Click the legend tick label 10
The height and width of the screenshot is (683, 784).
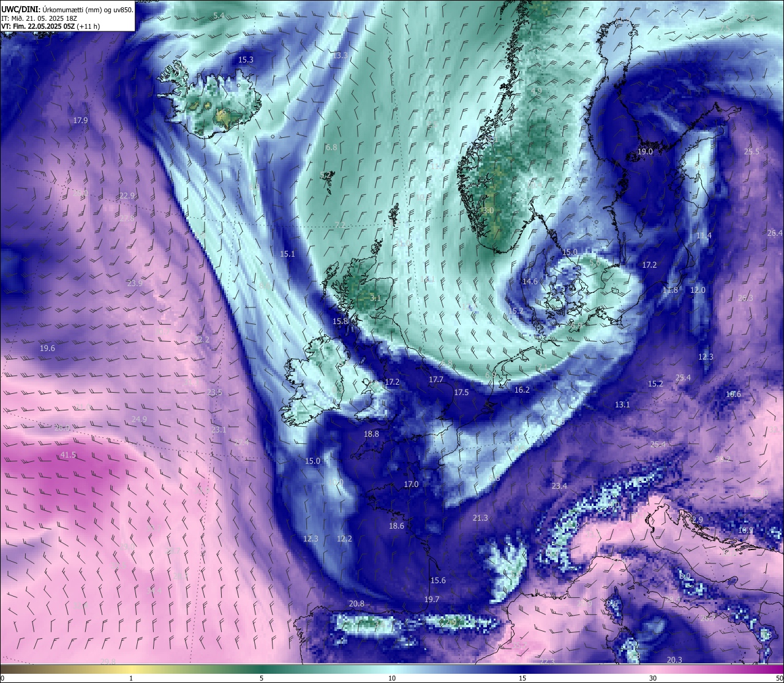coord(392,678)
